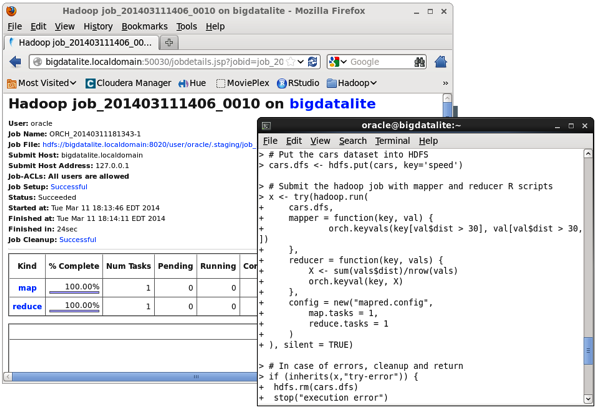Viewport: 600px width, 412px height.
Task: Click the Job Name ORCH_20140311181343-1 text
Action: pos(74,134)
